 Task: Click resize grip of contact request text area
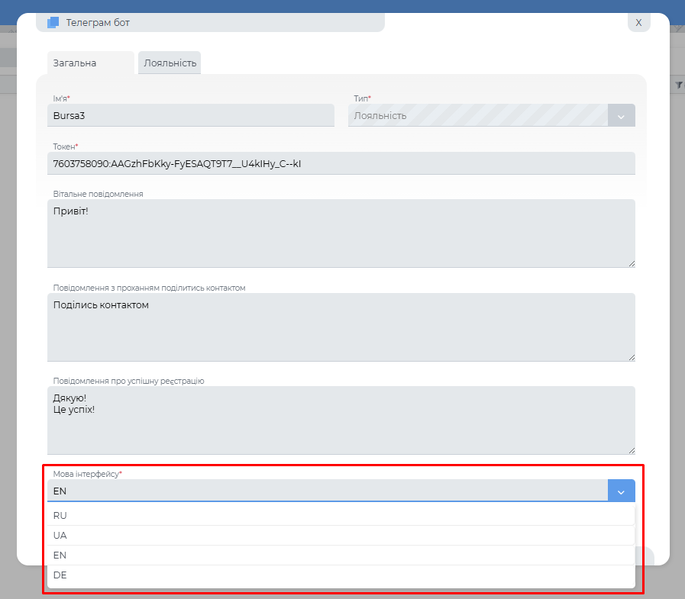click(x=630, y=356)
